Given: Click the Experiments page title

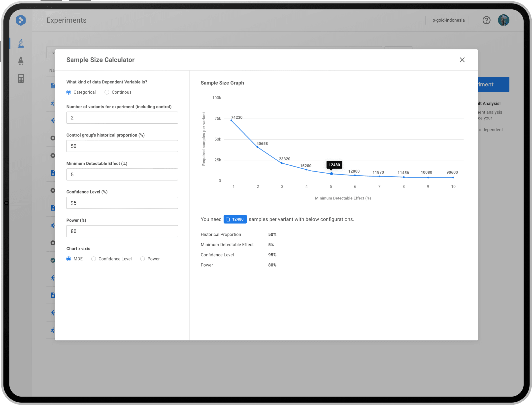Looking at the screenshot, I should [66, 20].
